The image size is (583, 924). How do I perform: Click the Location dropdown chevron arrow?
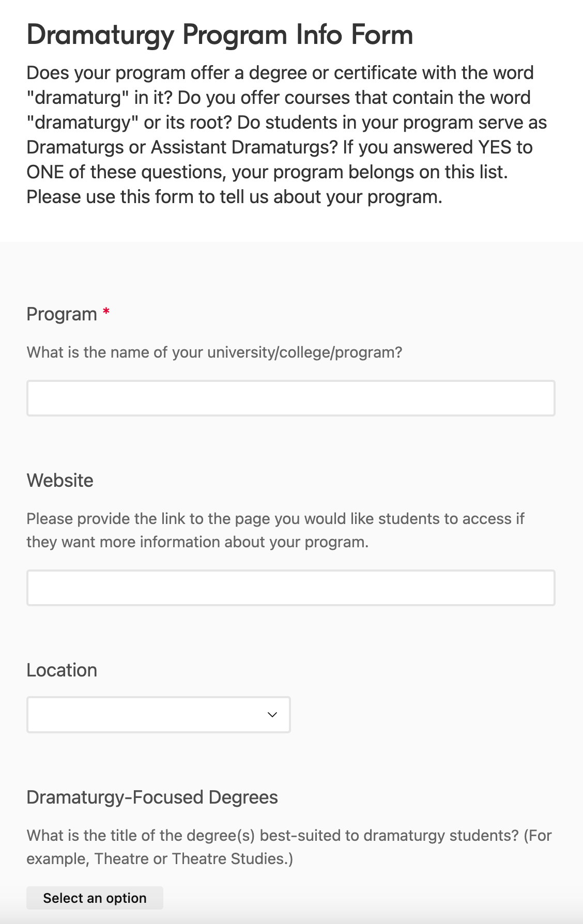click(272, 715)
